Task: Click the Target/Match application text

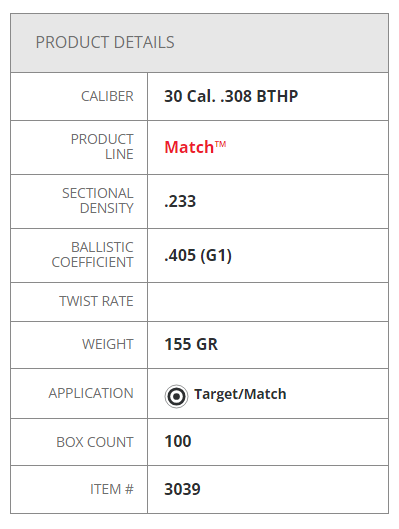Action: [x=240, y=394]
